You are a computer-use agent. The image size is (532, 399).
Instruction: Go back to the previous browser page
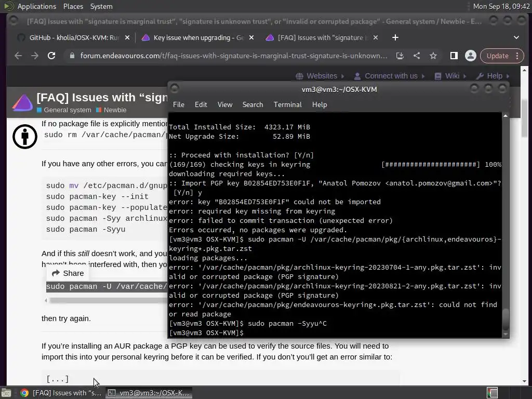[x=18, y=56]
